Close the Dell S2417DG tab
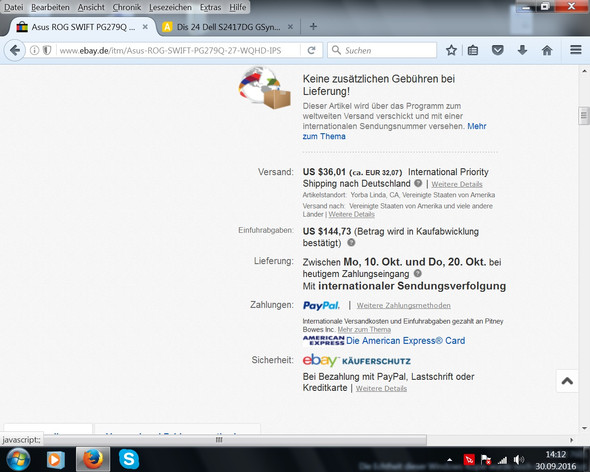 coord(290,27)
